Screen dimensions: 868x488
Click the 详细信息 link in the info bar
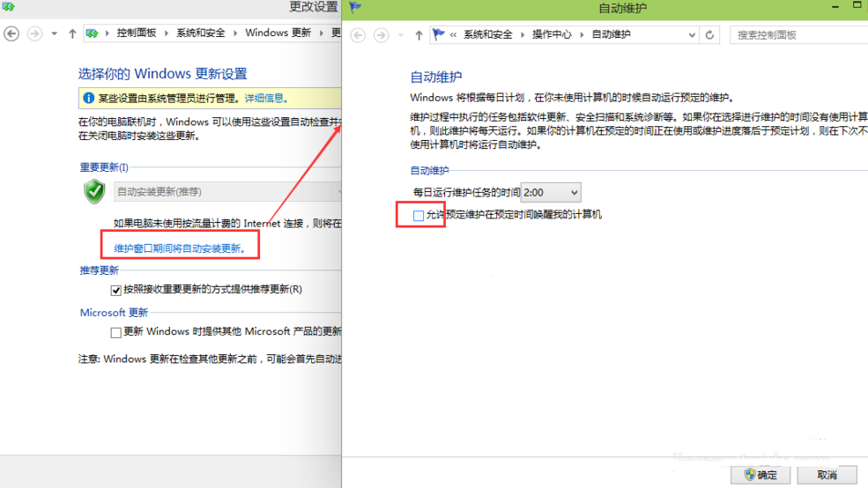pos(265,99)
